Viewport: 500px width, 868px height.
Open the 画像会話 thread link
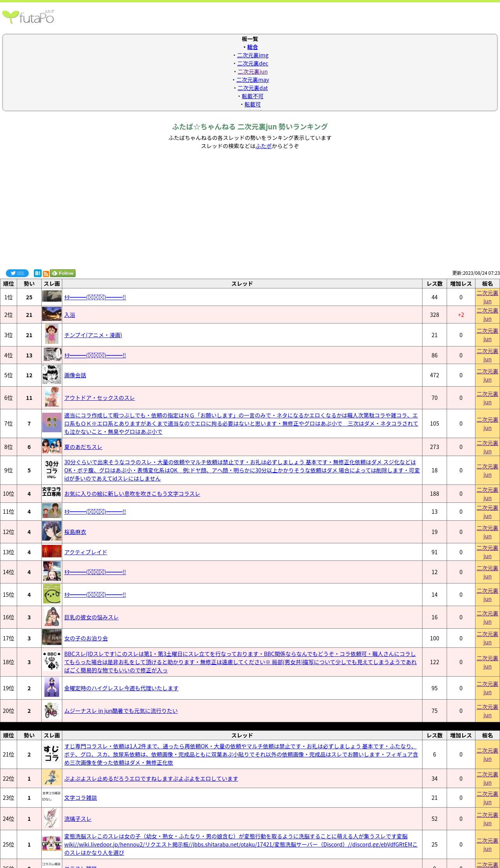[x=75, y=375]
